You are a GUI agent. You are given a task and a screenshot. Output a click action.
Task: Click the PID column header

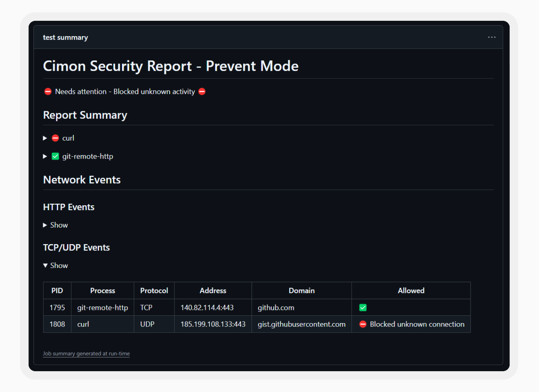pos(57,291)
